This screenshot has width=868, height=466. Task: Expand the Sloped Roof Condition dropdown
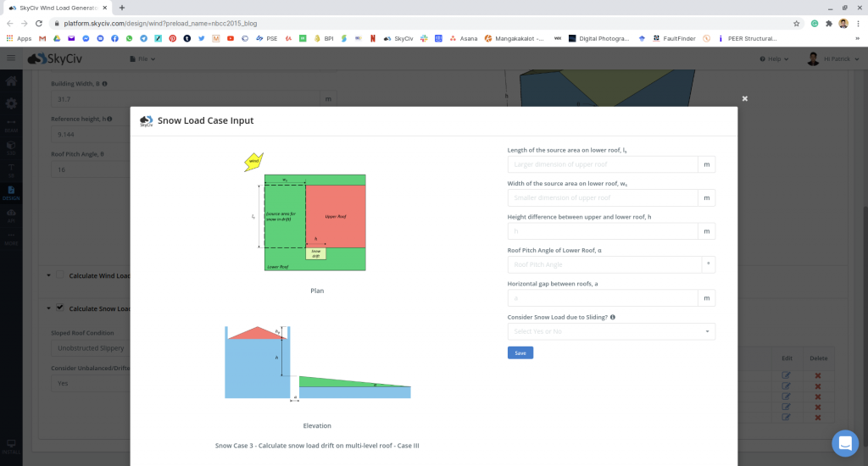point(89,348)
